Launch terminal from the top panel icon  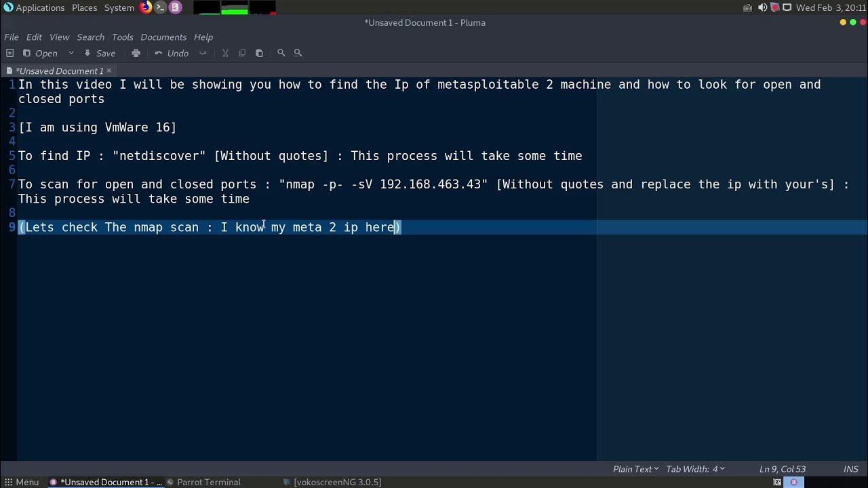160,7
